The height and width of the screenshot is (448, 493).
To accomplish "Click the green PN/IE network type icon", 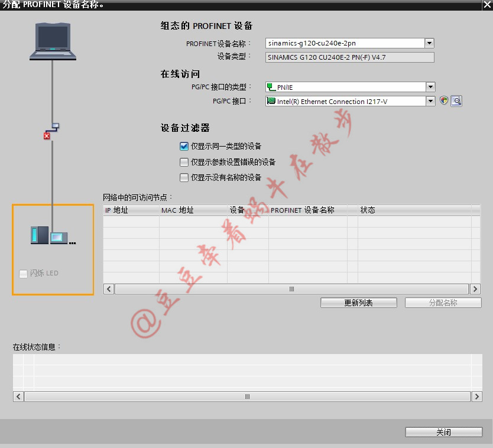I will pos(271,87).
